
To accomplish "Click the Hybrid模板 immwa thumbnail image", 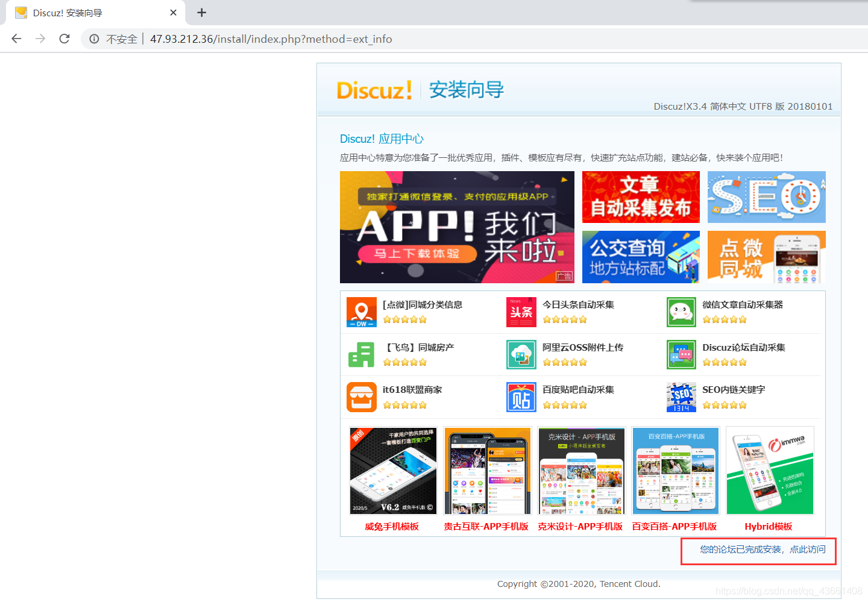I will tap(770, 471).
